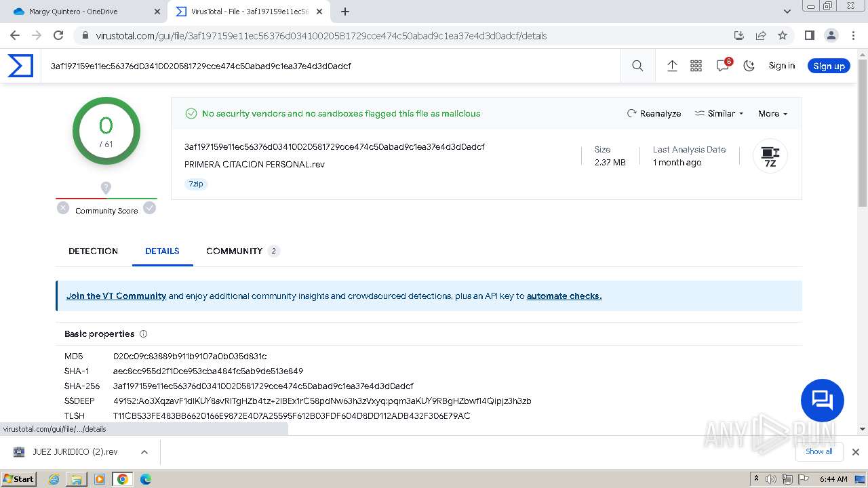868x488 pixels.
Task: Click Chrome taskbar icon
Action: (x=122, y=479)
